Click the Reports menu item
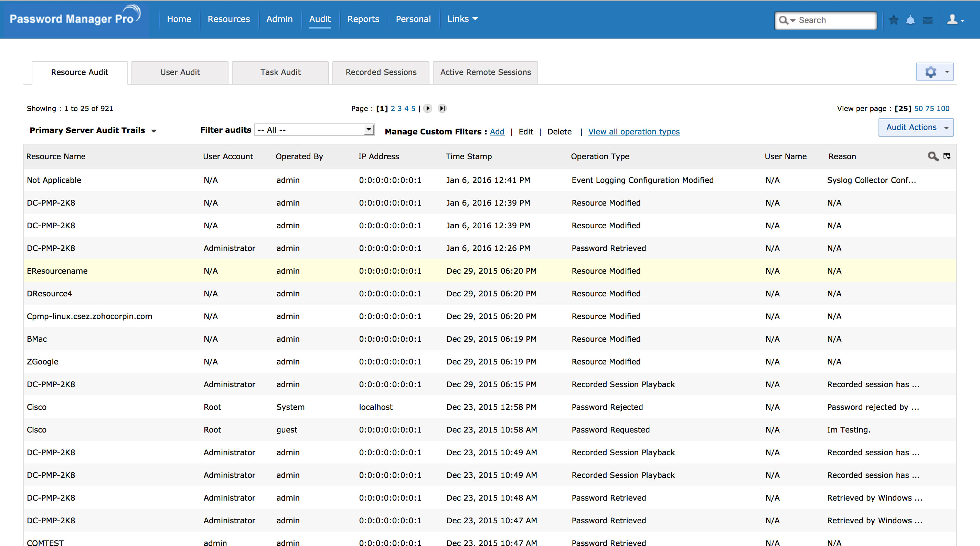Viewport: 980px width, 546px height. [x=363, y=19]
